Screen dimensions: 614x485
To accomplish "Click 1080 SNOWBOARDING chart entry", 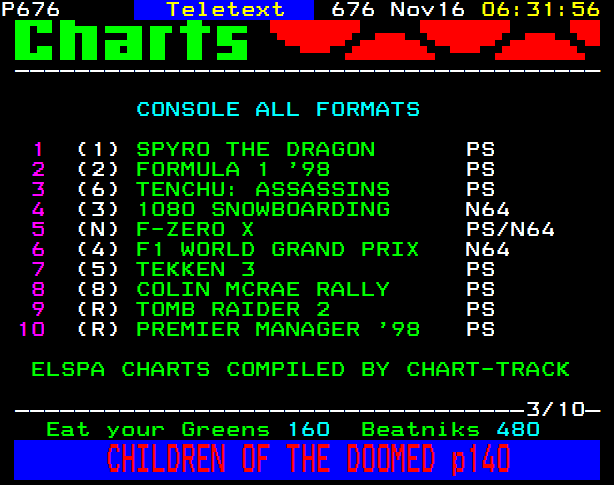I will click(x=263, y=209).
